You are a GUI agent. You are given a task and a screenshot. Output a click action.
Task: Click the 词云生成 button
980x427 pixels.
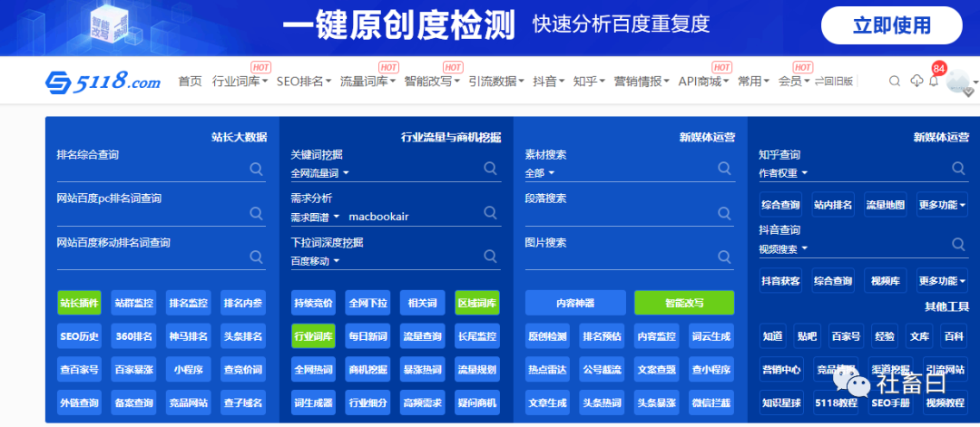[711, 335]
